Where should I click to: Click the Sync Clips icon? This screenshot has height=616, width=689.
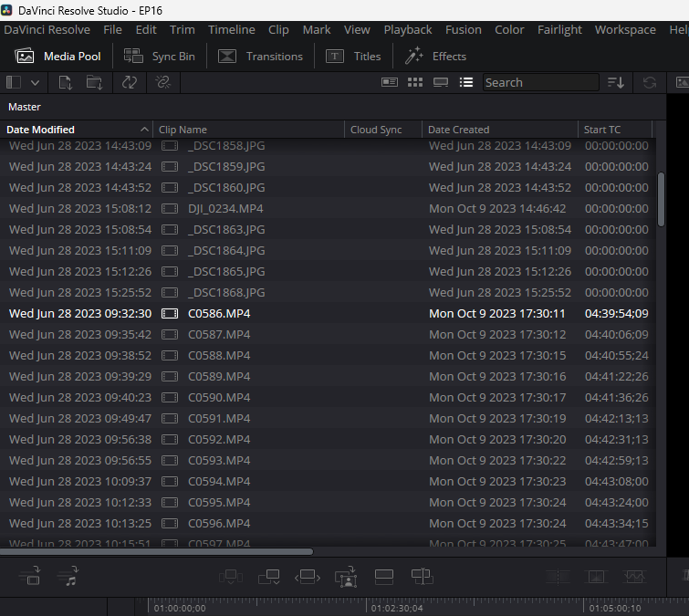[130, 83]
